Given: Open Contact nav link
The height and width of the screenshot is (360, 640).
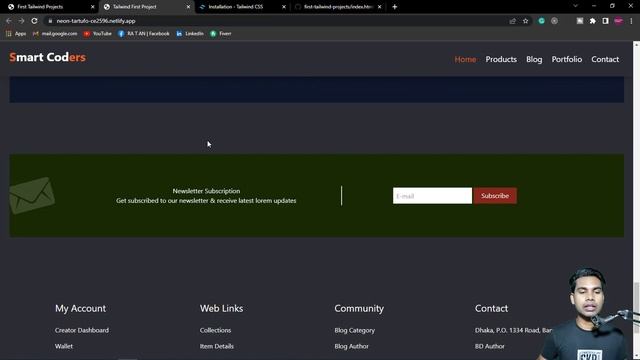Looking at the screenshot, I should [605, 59].
